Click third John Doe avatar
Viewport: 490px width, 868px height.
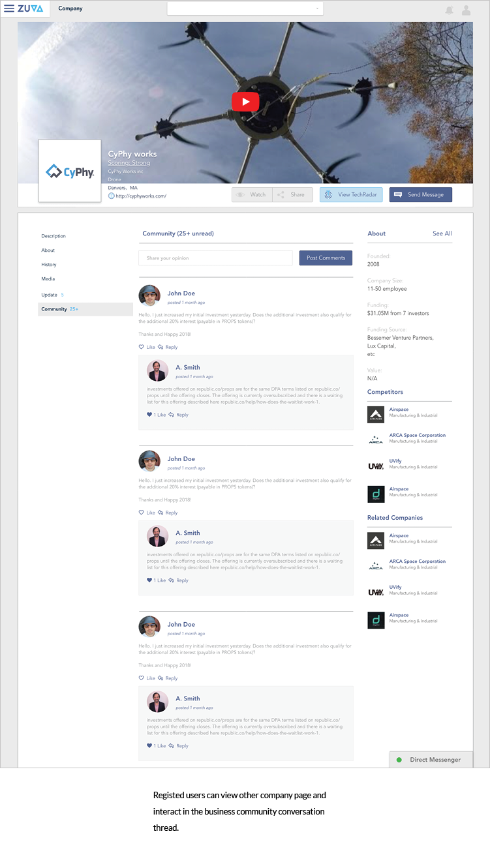click(149, 627)
